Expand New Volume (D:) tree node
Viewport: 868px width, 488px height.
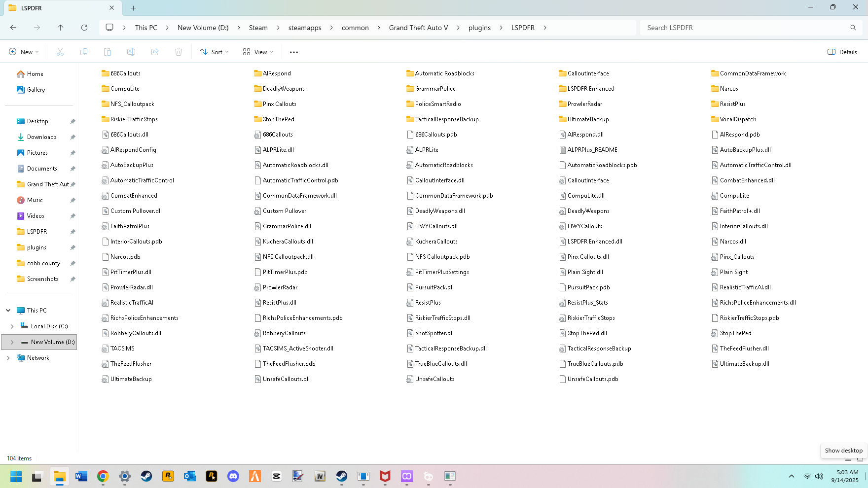[x=12, y=342]
